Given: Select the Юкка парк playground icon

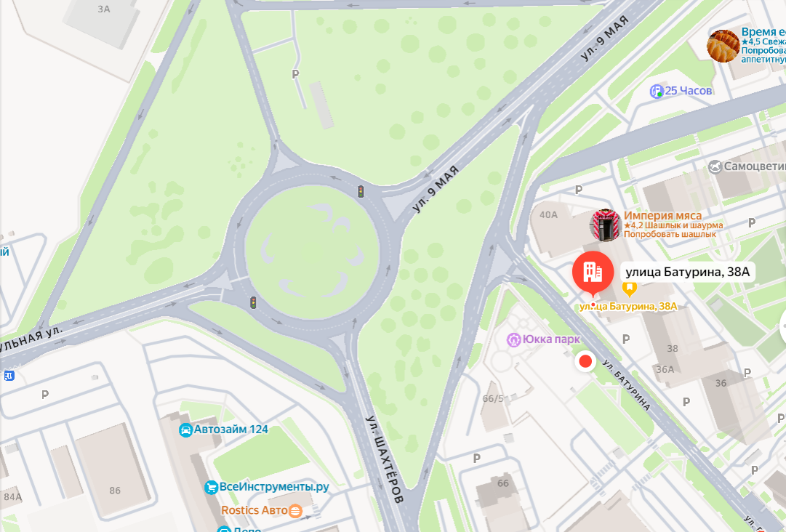Looking at the screenshot, I should [513, 340].
